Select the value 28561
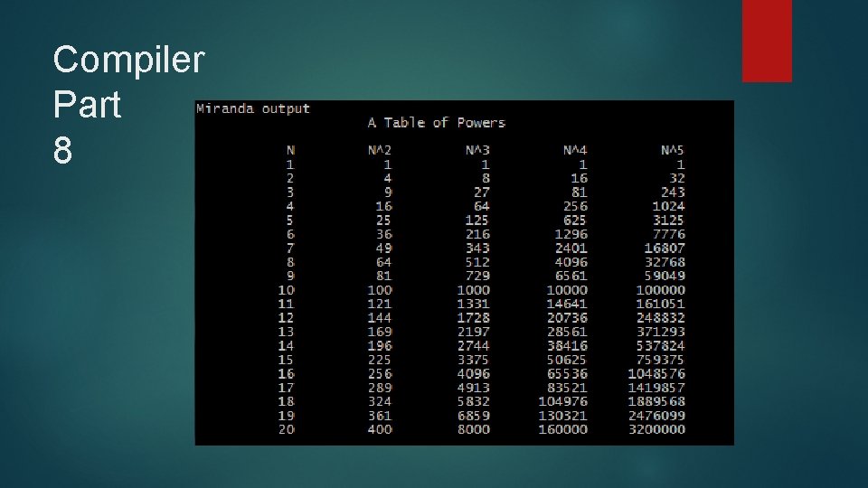 click(x=567, y=332)
